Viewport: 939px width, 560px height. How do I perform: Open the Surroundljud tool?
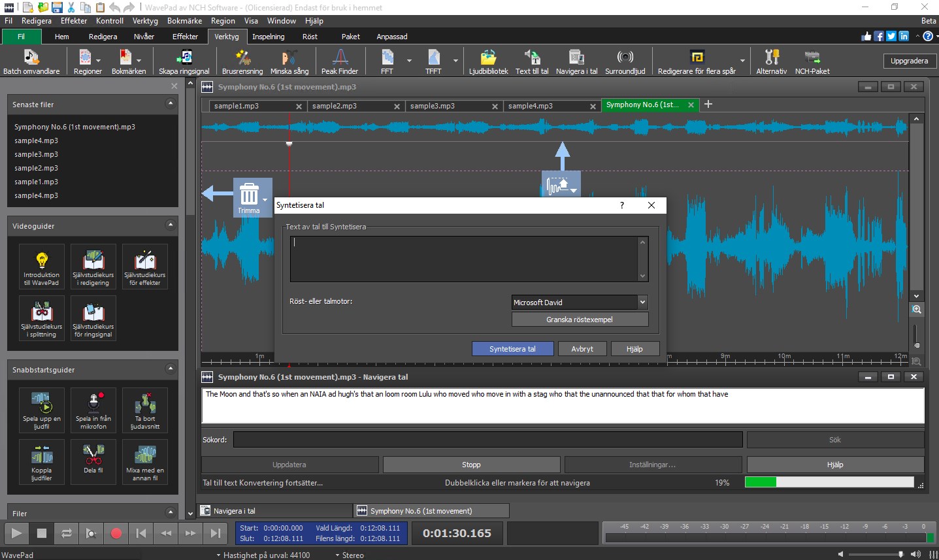625,61
